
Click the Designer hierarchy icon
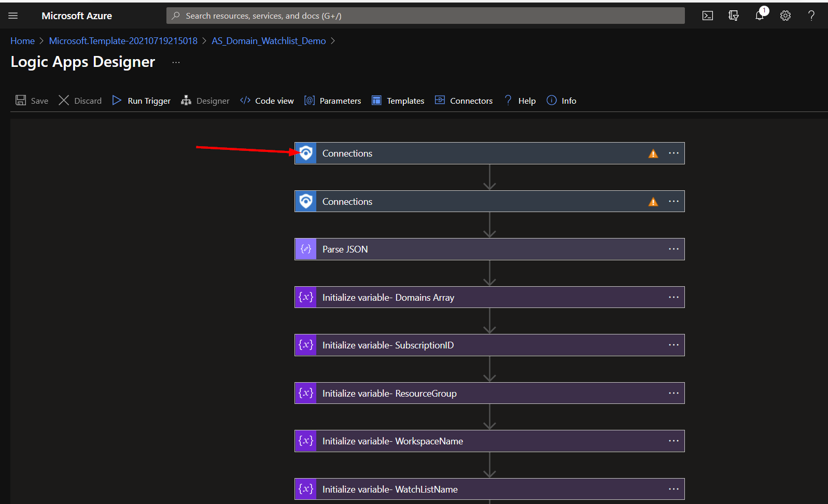(186, 100)
